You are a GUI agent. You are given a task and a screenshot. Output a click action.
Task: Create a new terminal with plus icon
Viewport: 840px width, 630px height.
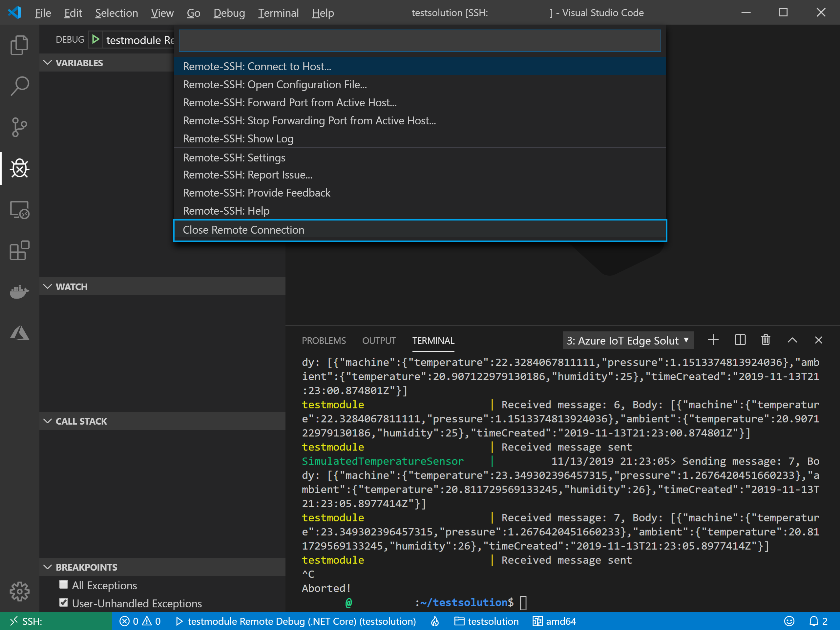[x=713, y=340]
